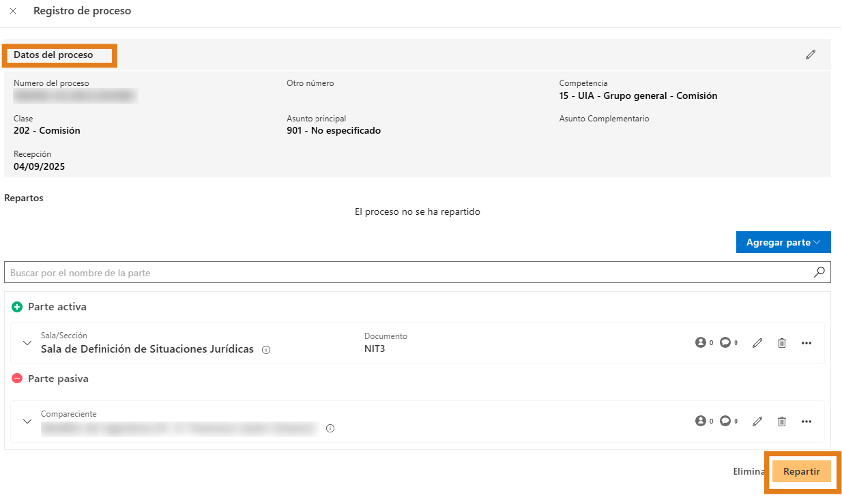Viewport: 842px width, 504px height.
Task: View persons count icon on Sala/Sección row
Action: pos(700,343)
